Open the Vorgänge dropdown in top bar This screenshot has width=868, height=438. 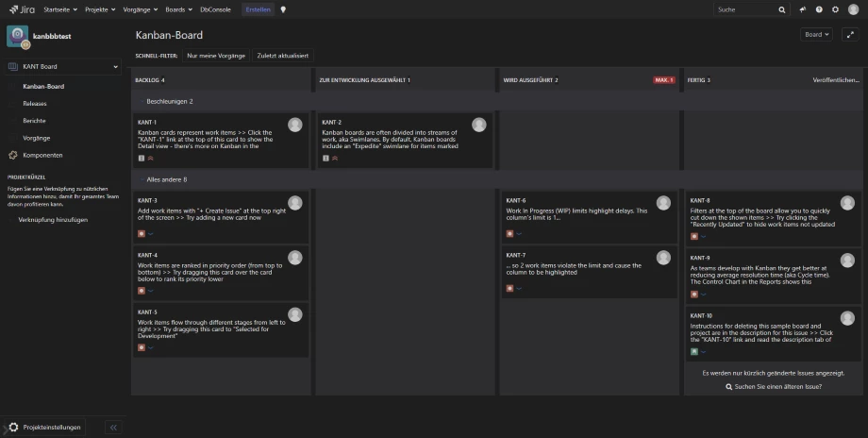pos(140,9)
